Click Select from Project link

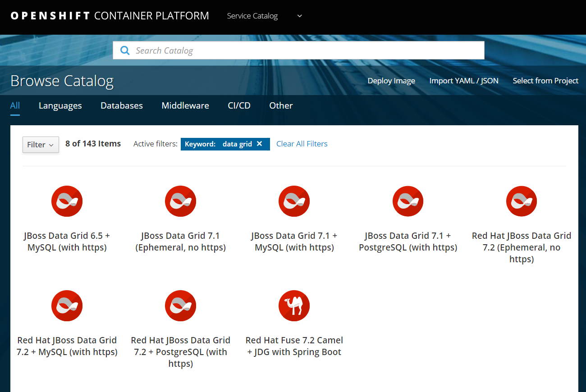tap(545, 81)
